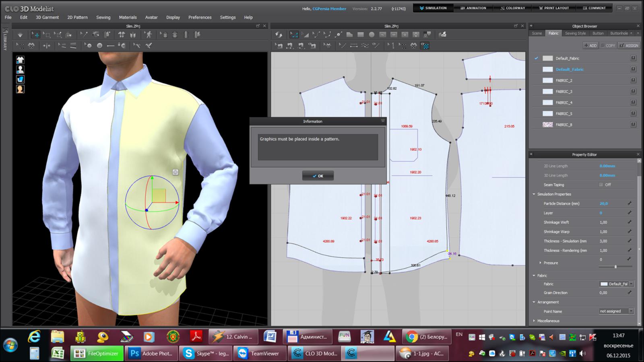Select the polygon pattern tool
Image resolution: width=644 pixels, height=362 pixels.
point(349,35)
